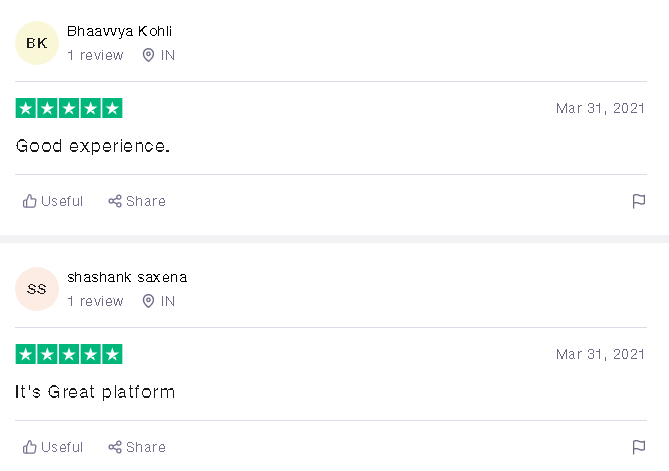Open Bhaavvya Kohli's reviewer profile name
This screenshot has width=669, height=471.
click(119, 31)
